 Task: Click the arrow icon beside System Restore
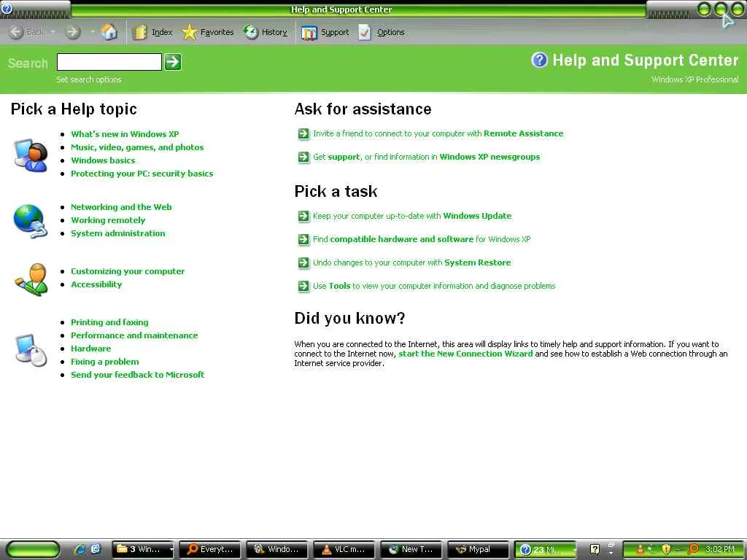tap(303, 262)
